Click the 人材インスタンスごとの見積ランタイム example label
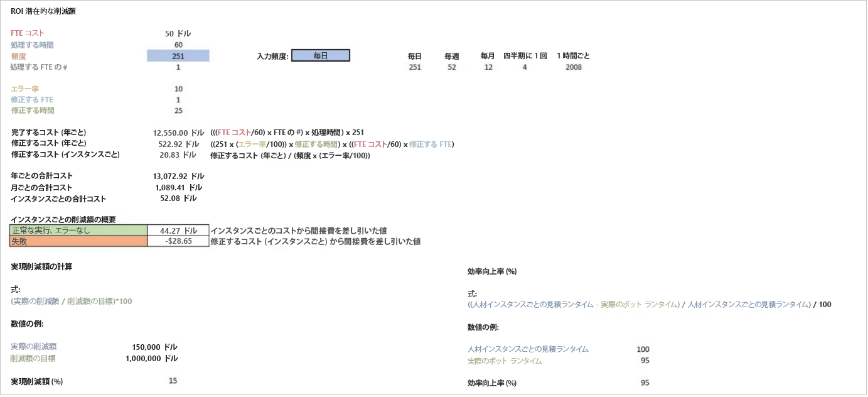 coord(528,349)
